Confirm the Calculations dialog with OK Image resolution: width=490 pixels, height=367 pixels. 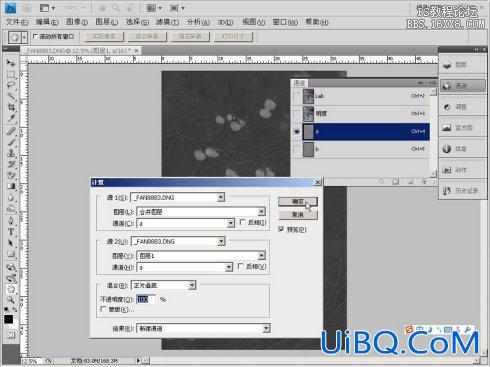[x=297, y=201]
